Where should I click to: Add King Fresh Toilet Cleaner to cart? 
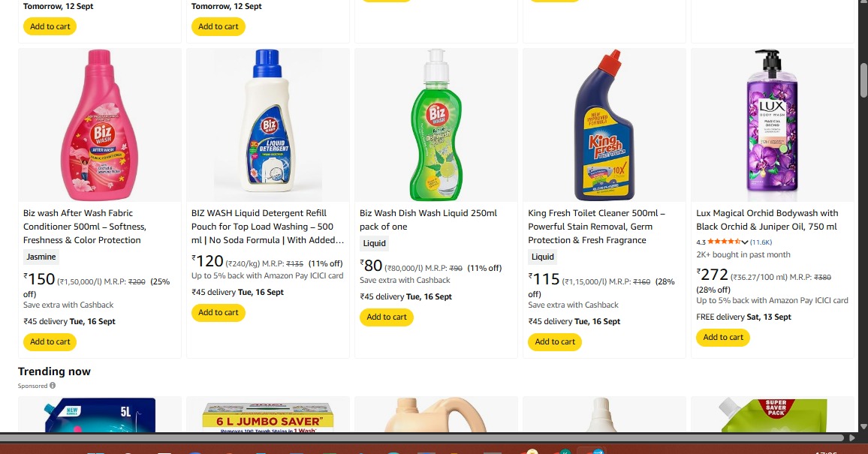point(555,341)
